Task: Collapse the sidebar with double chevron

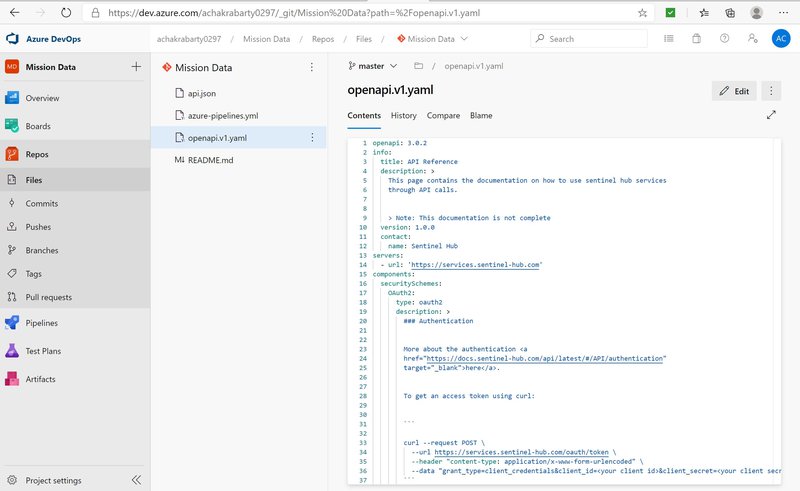Action: (x=136, y=480)
